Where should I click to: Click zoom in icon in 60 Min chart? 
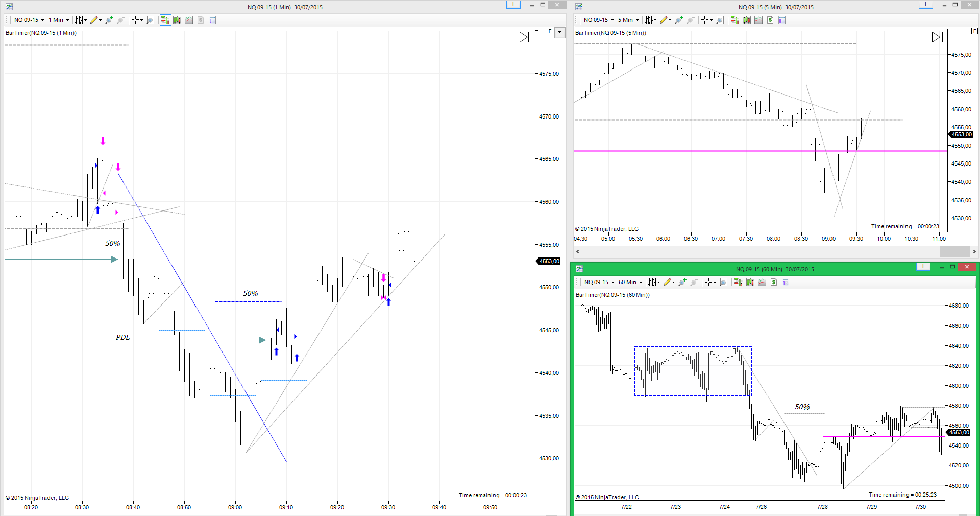pos(682,282)
